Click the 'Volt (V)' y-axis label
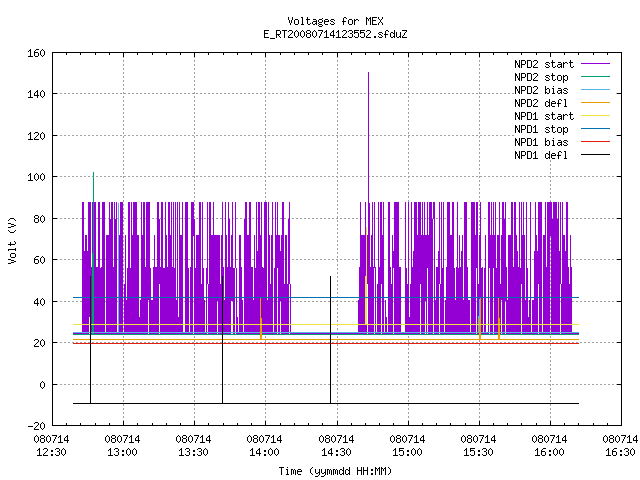Image resolution: width=640 pixels, height=480 pixels. click(x=13, y=240)
